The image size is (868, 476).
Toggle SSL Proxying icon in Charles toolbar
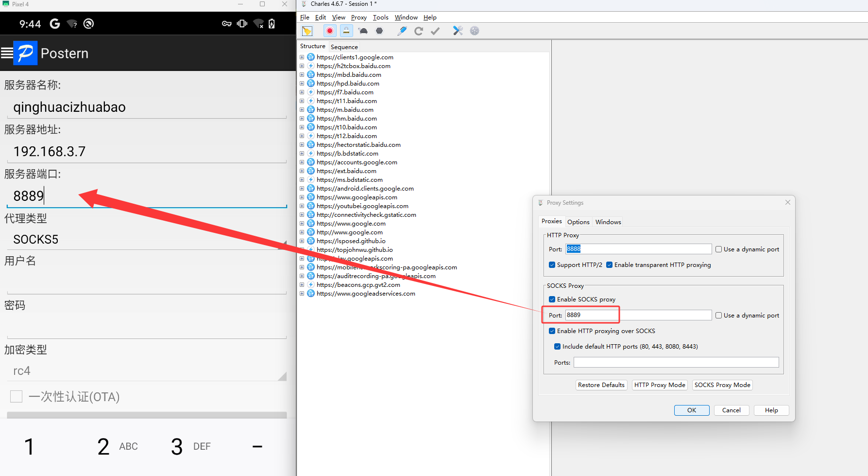coord(346,31)
